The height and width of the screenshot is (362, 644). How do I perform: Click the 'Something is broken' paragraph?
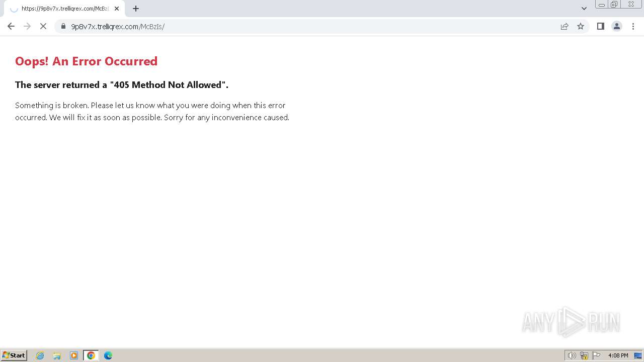click(152, 111)
